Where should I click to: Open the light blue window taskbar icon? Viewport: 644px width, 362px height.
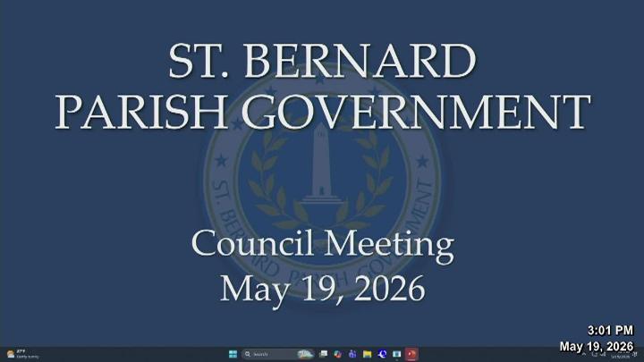397,354
